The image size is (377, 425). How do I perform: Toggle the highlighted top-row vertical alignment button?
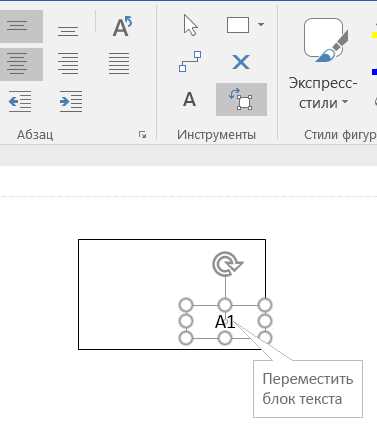click(x=21, y=26)
